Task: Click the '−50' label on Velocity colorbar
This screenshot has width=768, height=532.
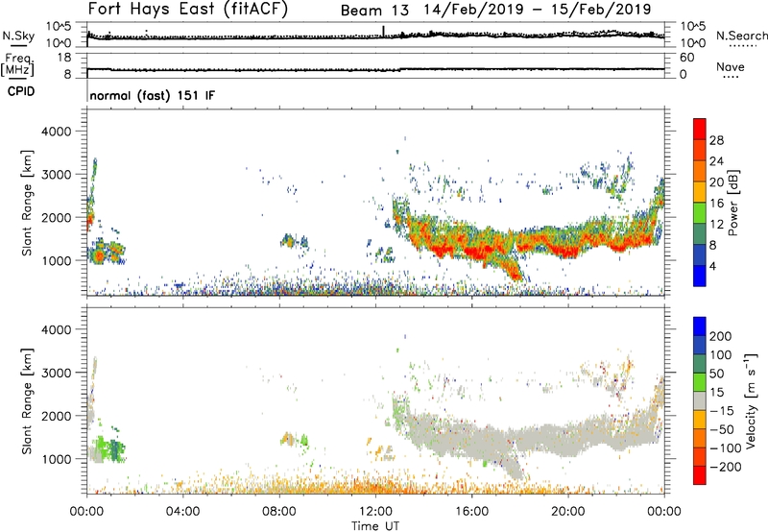Action: (x=721, y=429)
